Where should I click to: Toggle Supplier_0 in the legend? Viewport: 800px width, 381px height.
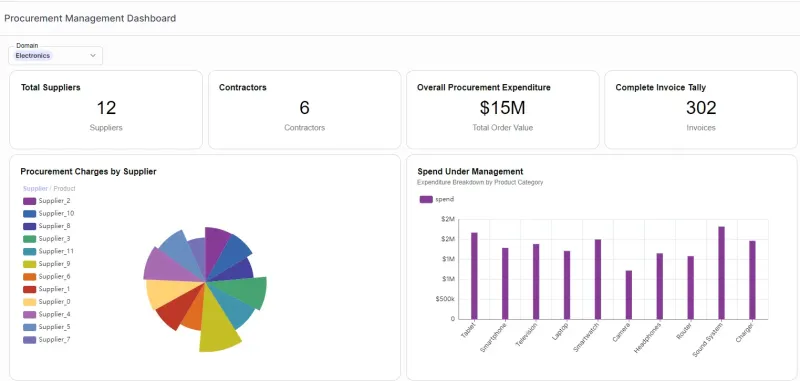pos(46,301)
